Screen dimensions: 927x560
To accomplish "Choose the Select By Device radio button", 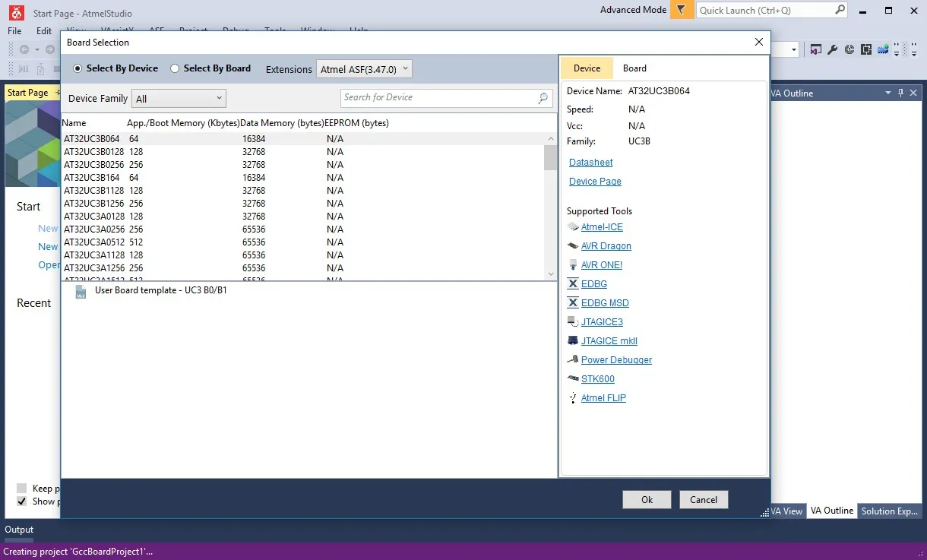I will pos(78,68).
